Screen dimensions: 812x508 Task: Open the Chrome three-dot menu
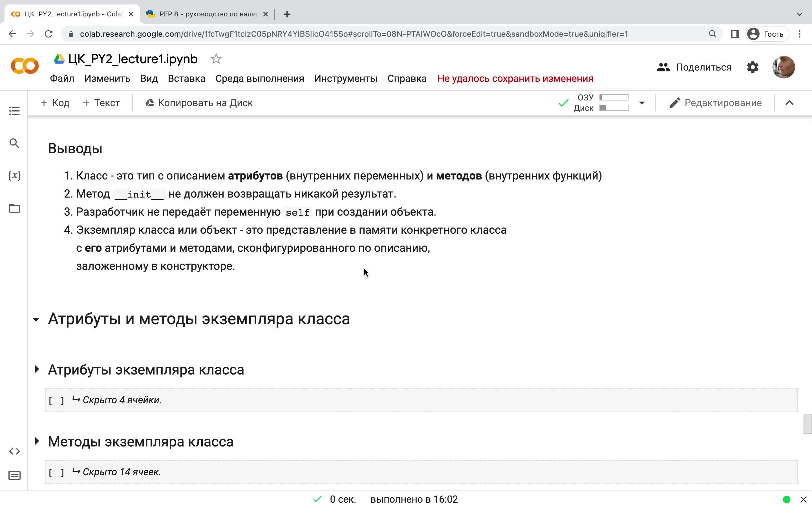click(800, 34)
